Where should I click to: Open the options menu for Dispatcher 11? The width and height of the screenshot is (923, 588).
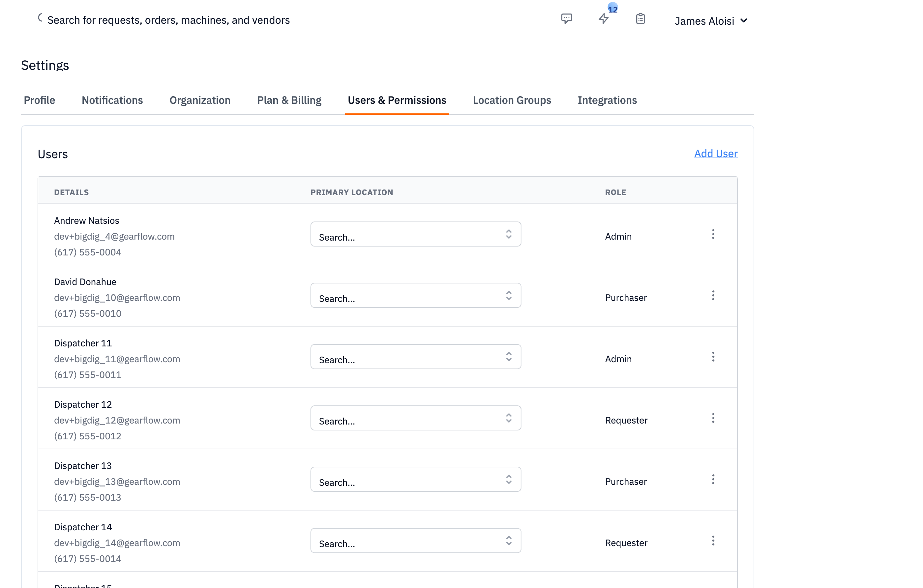[713, 357]
